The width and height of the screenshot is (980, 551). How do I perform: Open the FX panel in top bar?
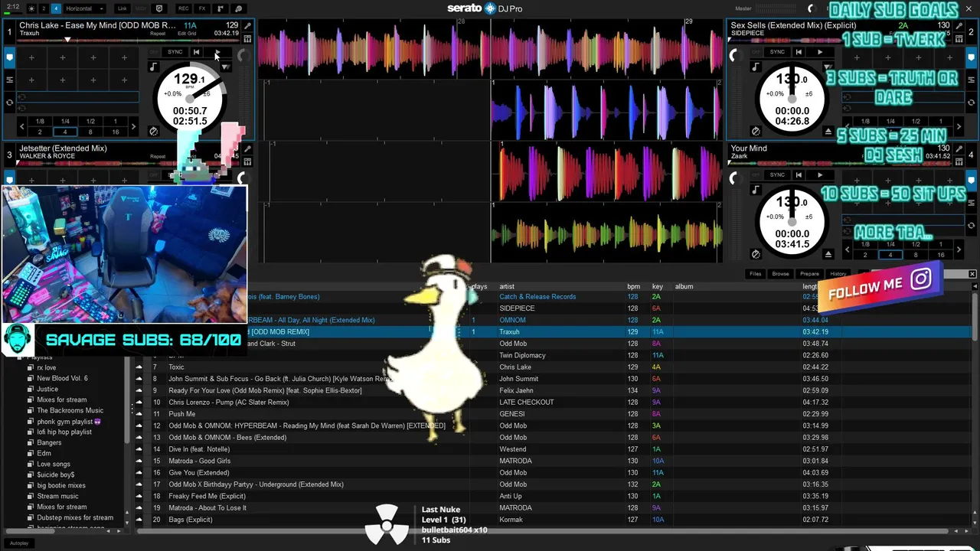[202, 8]
